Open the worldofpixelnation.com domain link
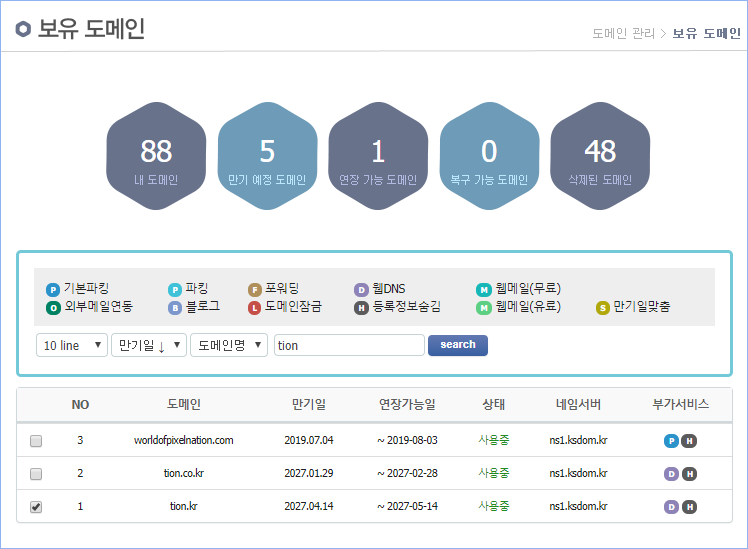This screenshot has height=549, width=748. 184,440
